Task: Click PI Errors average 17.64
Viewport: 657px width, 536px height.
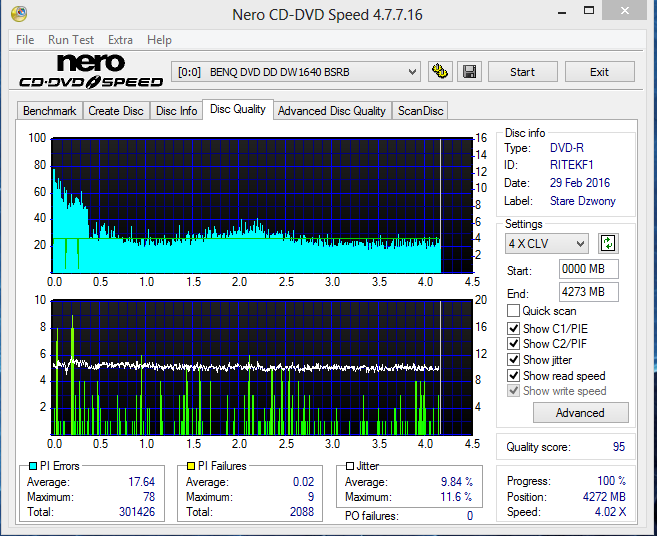Action: tap(142, 482)
